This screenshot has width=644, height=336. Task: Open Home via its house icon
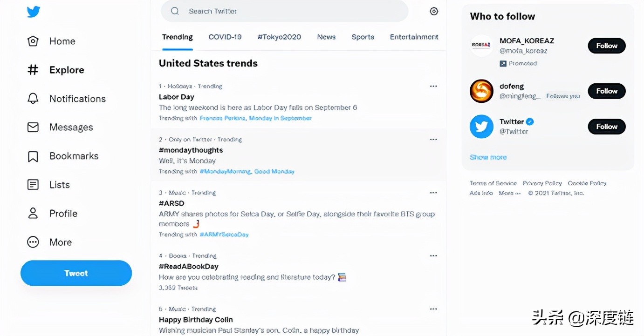[x=33, y=41]
